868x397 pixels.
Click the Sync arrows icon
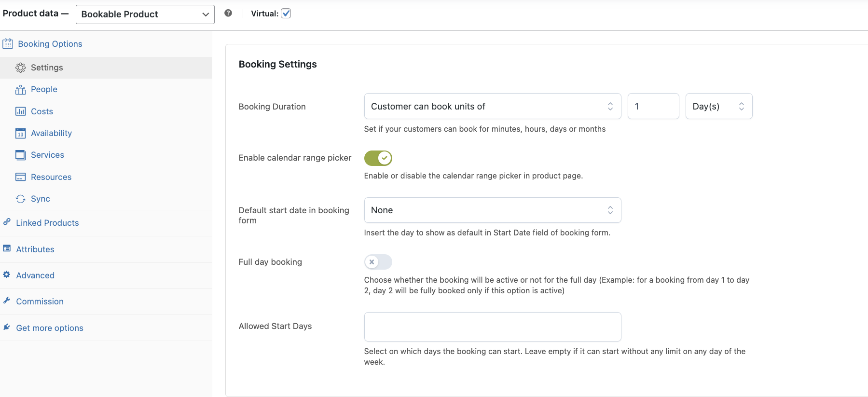point(20,199)
